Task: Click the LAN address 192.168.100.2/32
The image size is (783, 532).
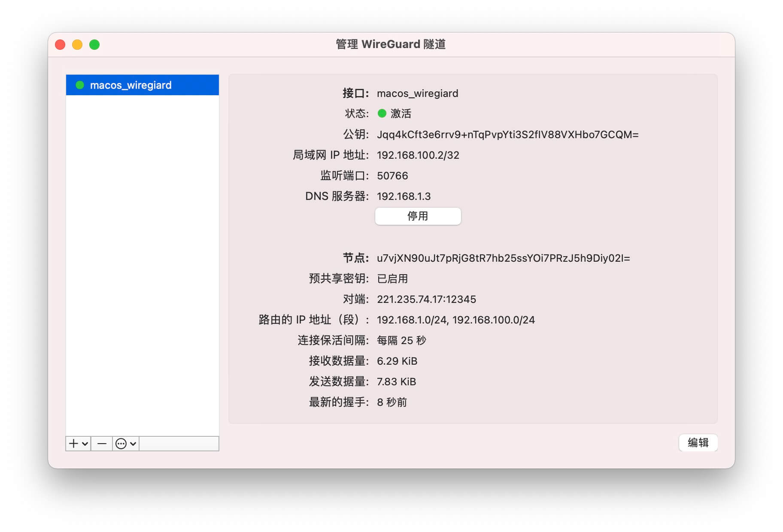Action: click(418, 155)
